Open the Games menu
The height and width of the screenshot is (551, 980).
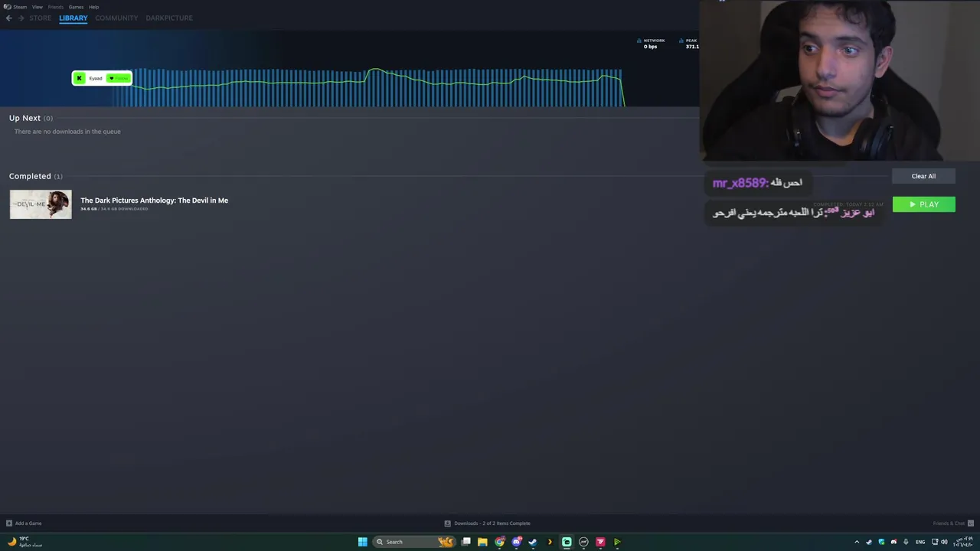76,7
